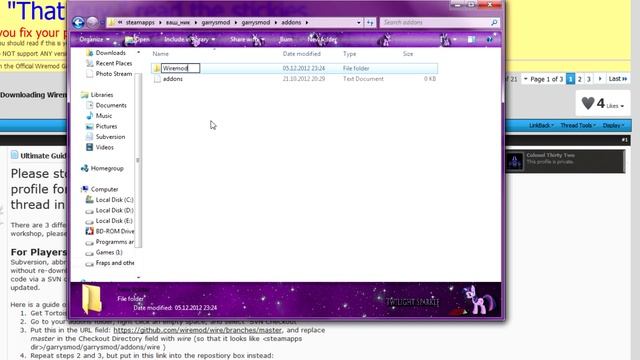Go to page 2 of forum thread
Image resolution: width=640 pixels, height=360 pixels.
coord(580,79)
